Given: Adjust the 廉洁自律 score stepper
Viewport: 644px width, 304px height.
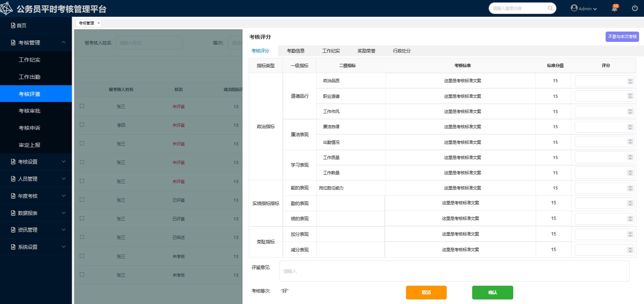Looking at the screenshot, I should pos(630,127).
